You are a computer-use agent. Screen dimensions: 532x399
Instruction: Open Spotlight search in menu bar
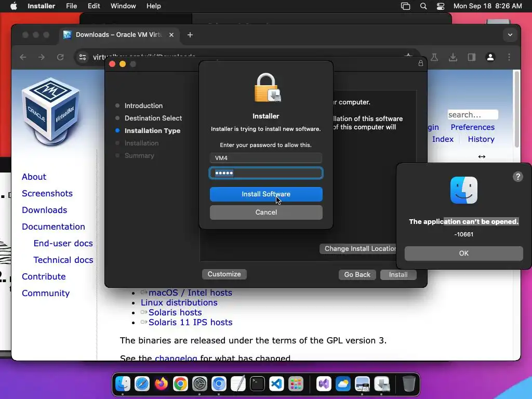(423, 6)
